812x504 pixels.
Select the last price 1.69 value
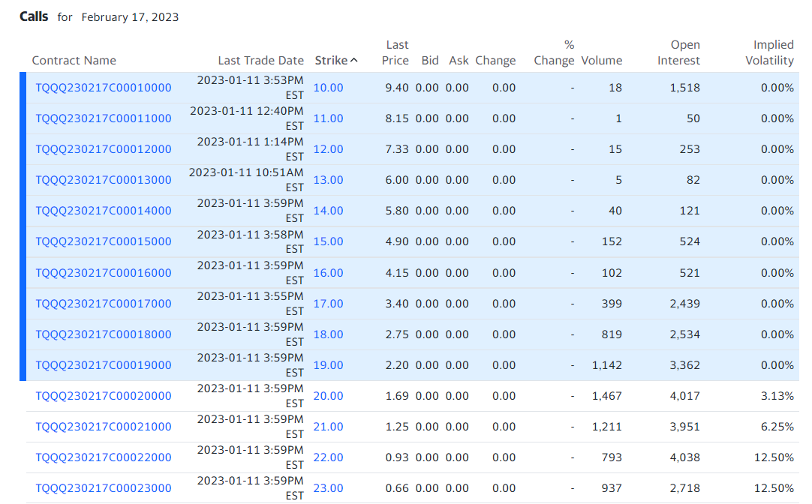point(397,396)
